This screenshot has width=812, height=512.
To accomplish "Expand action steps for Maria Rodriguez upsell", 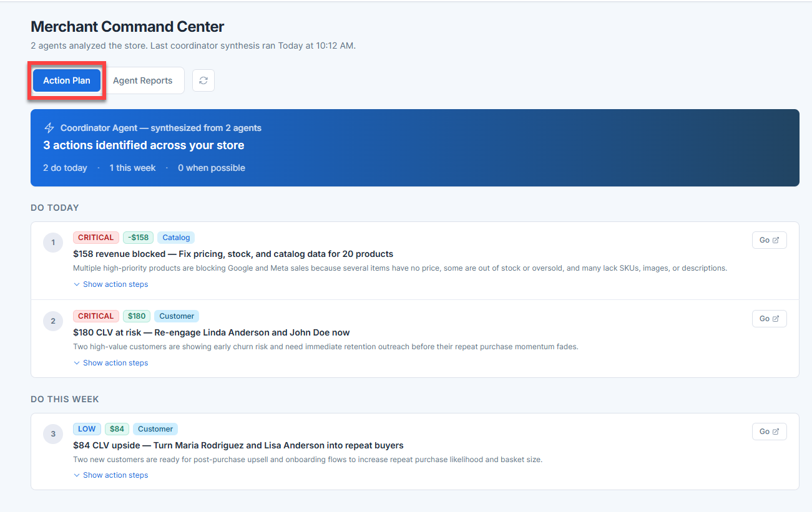I will [111, 475].
